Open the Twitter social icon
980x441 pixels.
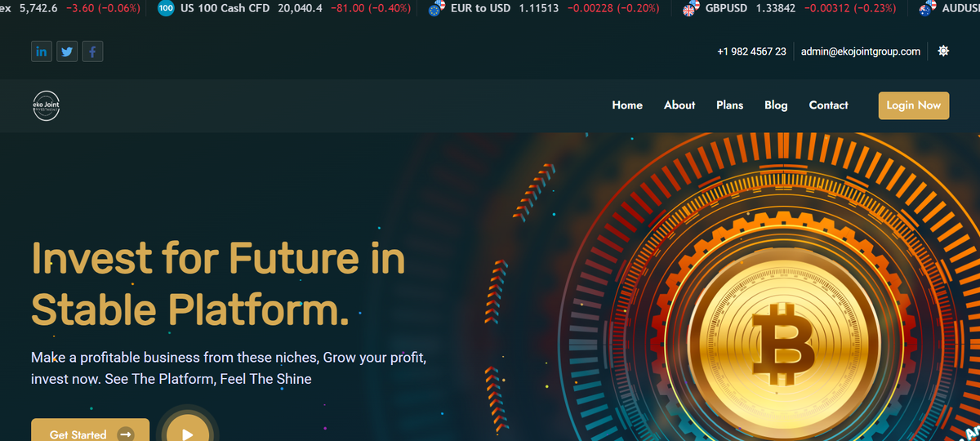pos(67,51)
